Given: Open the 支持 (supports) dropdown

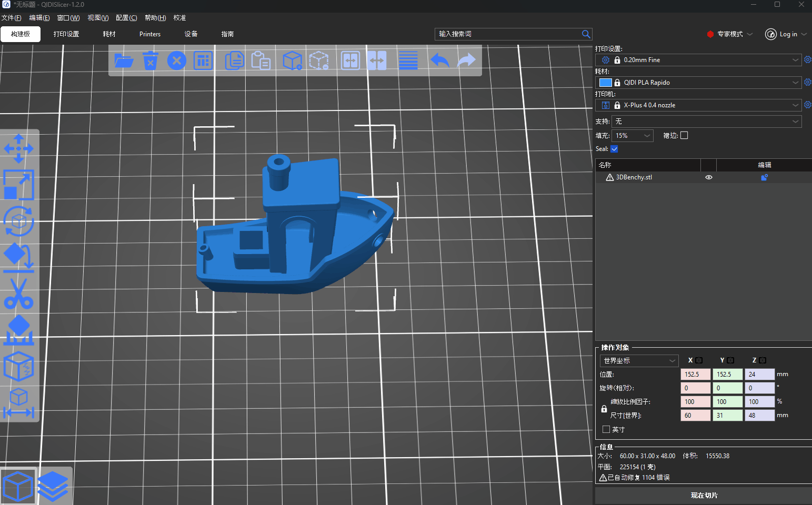Looking at the screenshot, I should [707, 122].
